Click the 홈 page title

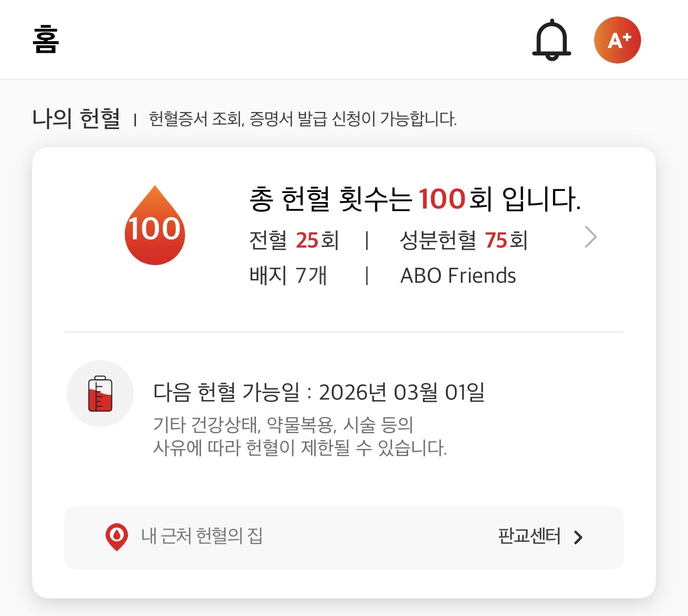click(x=46, y=40)
